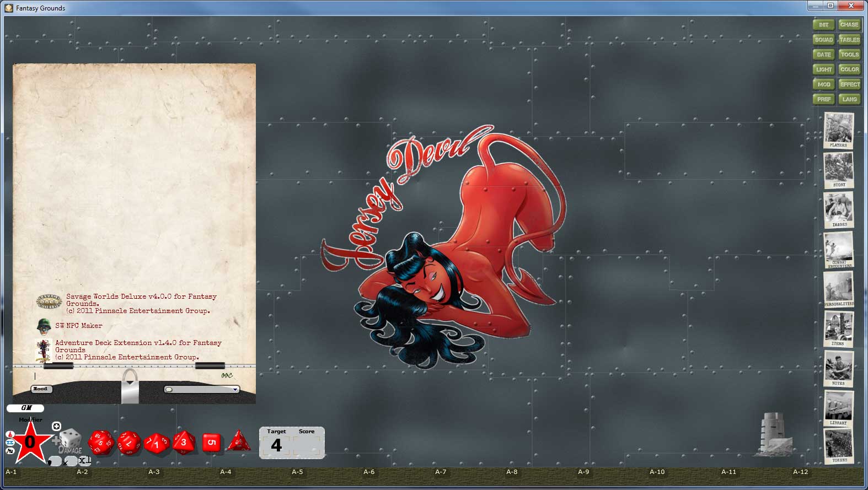This screenshot has height=490, width=868.
Task: Select hotkey slot A-2
Action: pyautogui.click(x=112, y=476)
